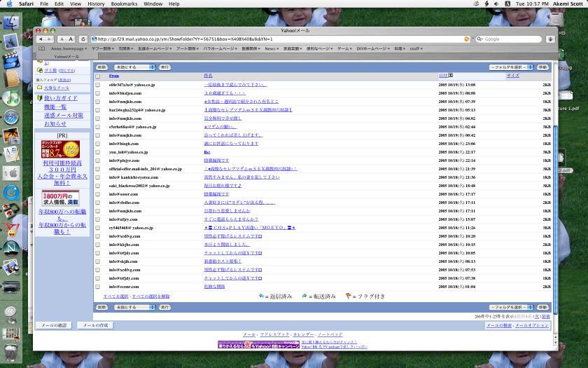Expand the stuff bookmarks folder

(416, 49)
